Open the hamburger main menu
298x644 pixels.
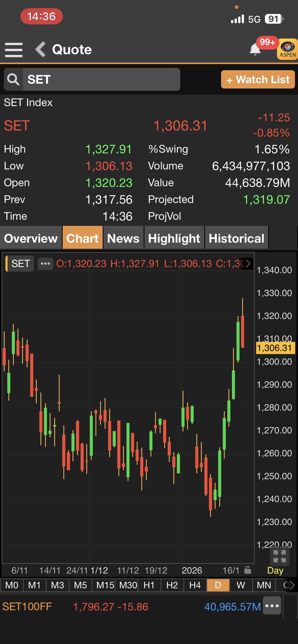[x=14, y=50]
